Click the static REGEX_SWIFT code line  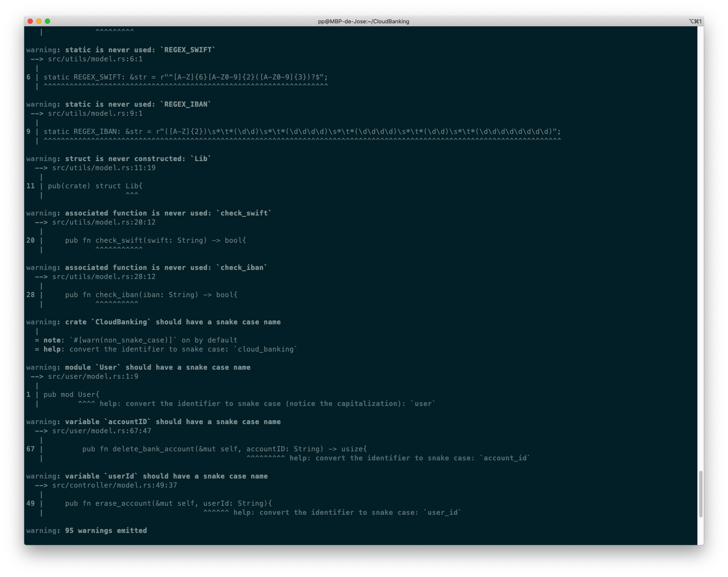pyautogui.click(x=186, y=77)
